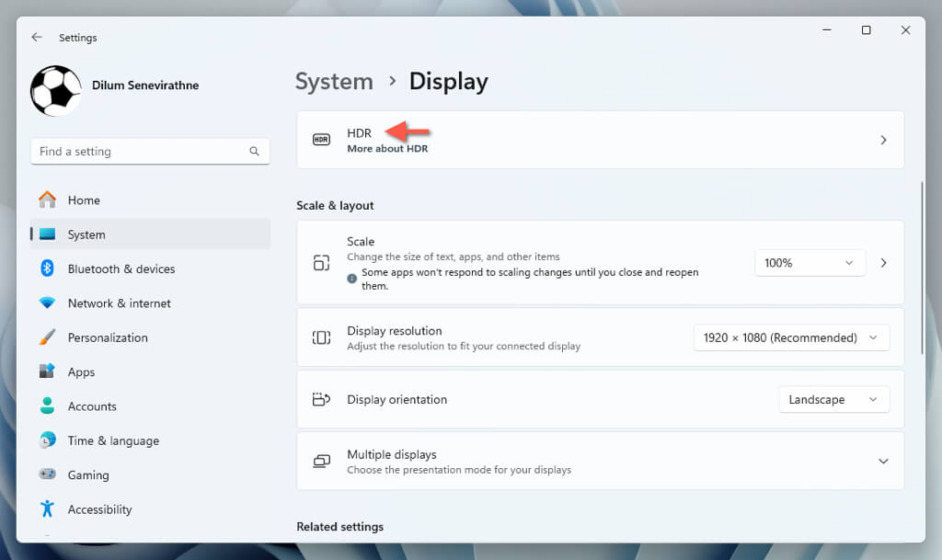Click the Accounts person icon
The width and height of the screenshot is (942, 560).
[x=48, y=406]
